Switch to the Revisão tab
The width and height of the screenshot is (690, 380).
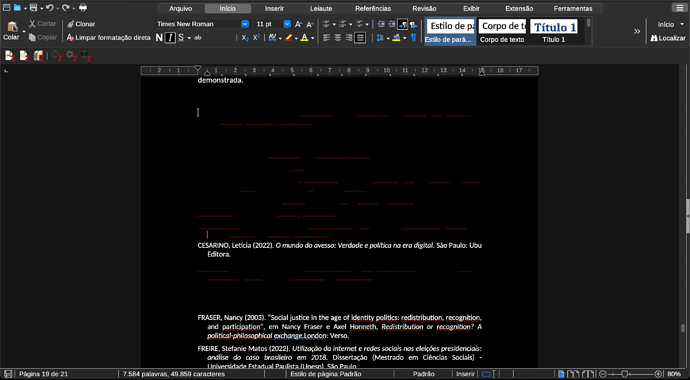click(x=424, y=8)
